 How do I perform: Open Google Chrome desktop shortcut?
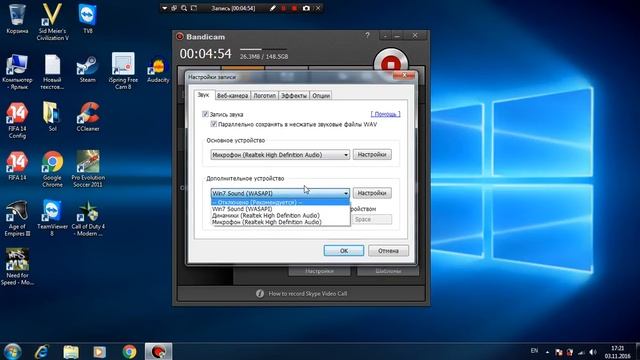coord(52,169)
